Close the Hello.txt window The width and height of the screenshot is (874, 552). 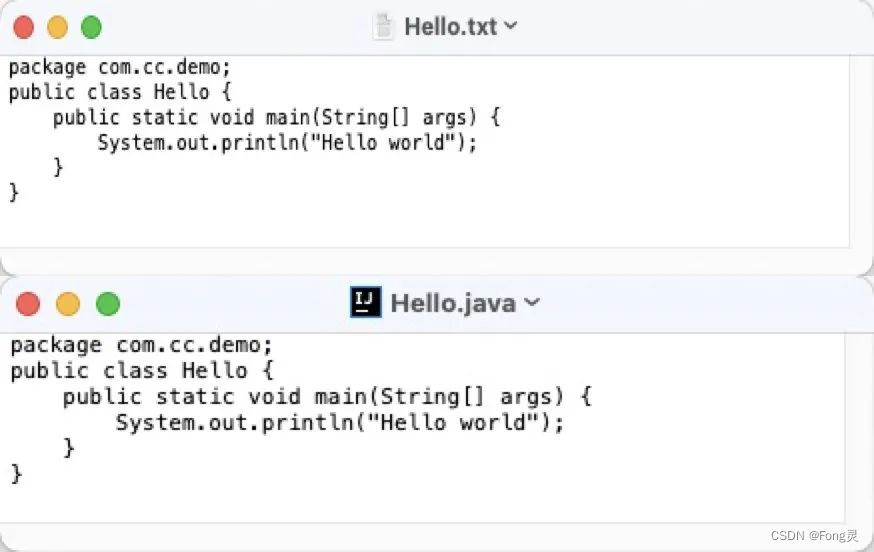24,28
